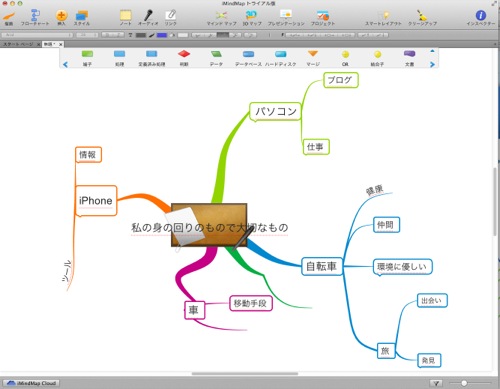
Task: Select the 出会い node
Action: pyautogui.click(x=432, y=301)
